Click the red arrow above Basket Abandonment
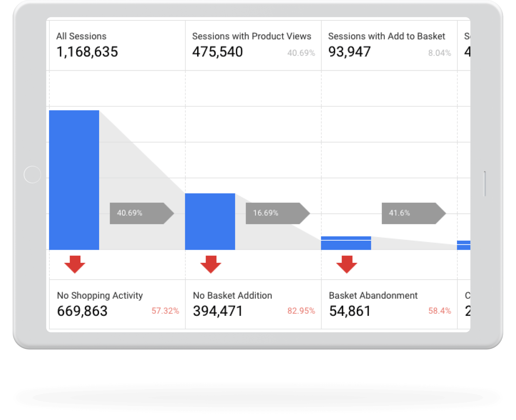Viewport: 516px width, 420px height. (x=347, y=264)
